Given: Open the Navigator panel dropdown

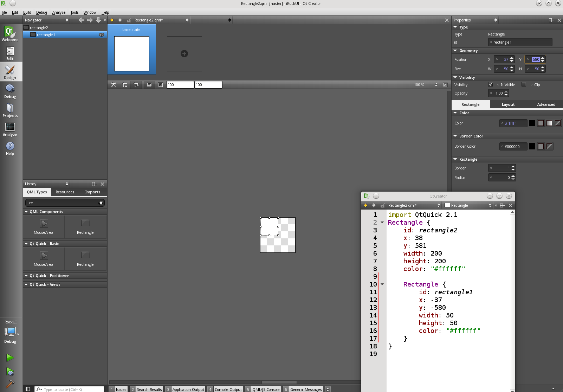Looking at the screenshot, I should [x=46, y=20].
